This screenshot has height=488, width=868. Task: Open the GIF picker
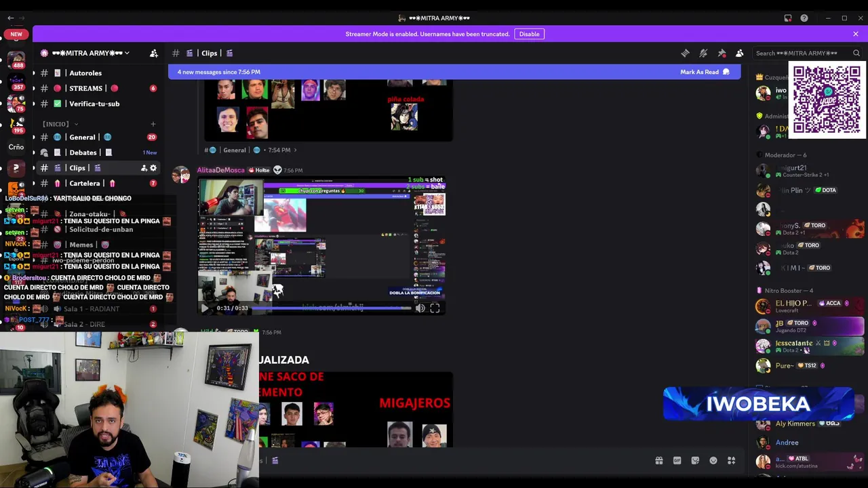(x=677, y=461)
